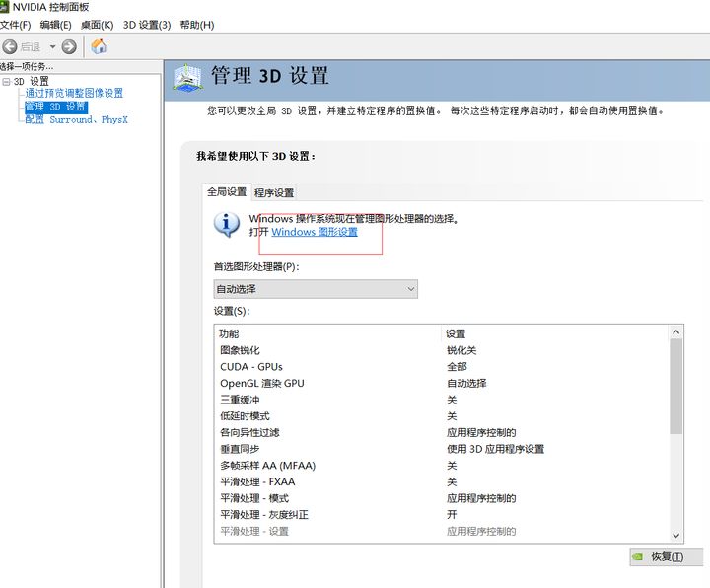Open the back history dropdown arrow

point(52,46)
